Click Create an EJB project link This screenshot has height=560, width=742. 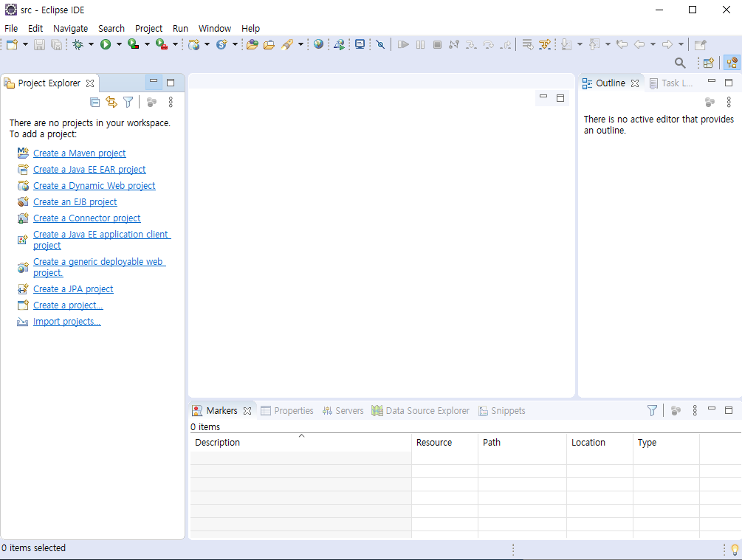click(75, 202)
